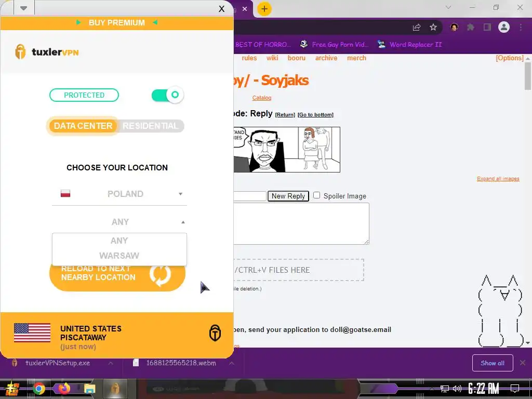532x399 pixels.
Task: Open the rules board link
Action: click(249, 58)
